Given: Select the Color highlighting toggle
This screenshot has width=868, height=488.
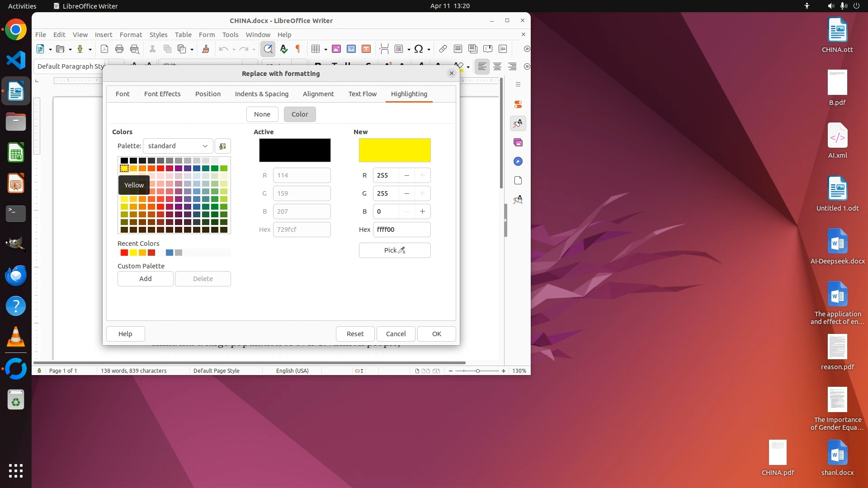Looking at the screenshot, I should [300, 114].
